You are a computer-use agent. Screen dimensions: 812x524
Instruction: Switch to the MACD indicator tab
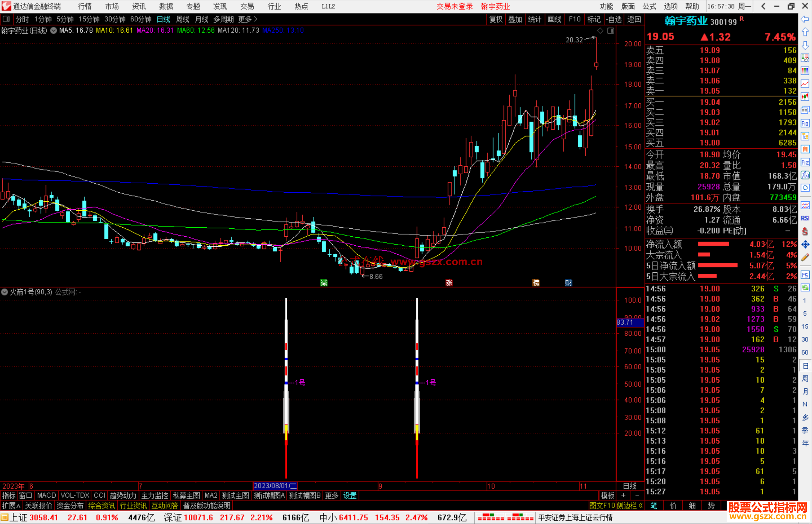pos(47,495)
